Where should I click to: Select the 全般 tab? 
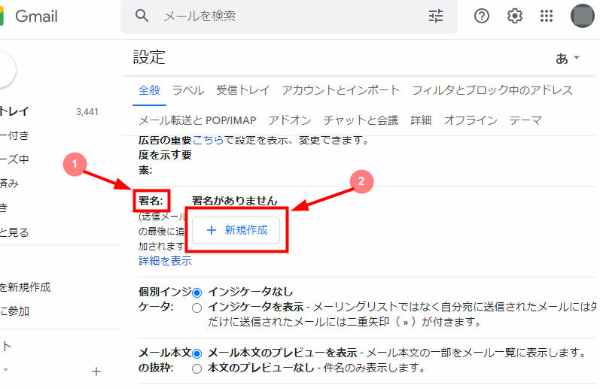click(x=149, y=90)
